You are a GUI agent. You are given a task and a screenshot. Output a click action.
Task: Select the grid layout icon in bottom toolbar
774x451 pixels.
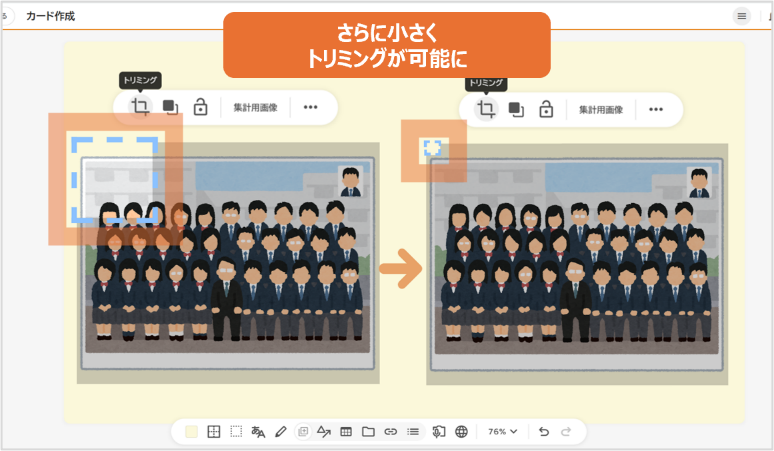[x=213, y=432]
